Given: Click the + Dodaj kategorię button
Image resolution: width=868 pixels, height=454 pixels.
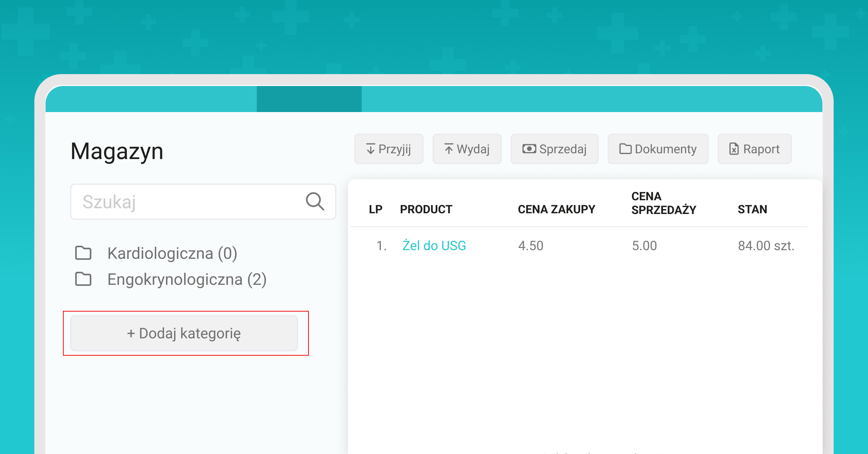Looking at the screenshot, I should pyautogui.click(x=184, y=333).
